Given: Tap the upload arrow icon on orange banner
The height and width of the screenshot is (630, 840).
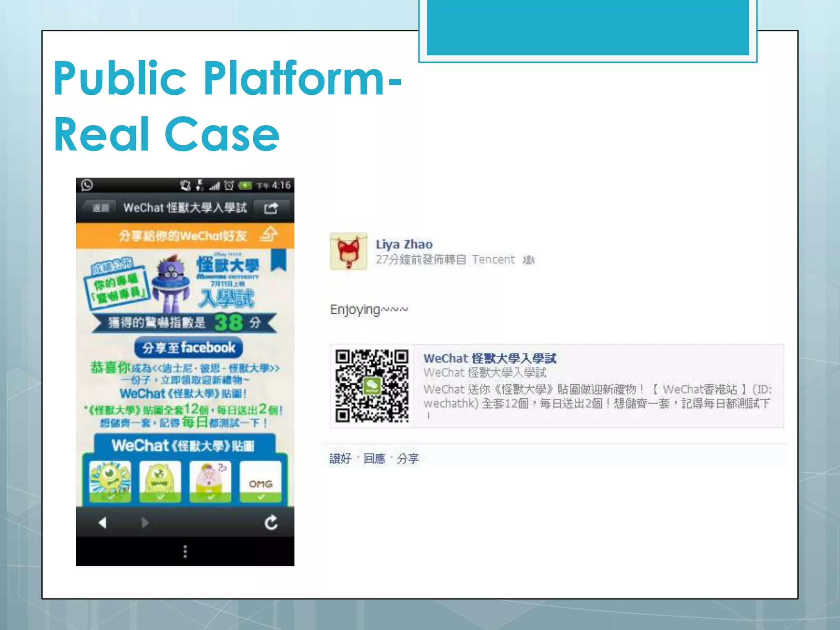Looking at the screenshot, I should (269, 235).
